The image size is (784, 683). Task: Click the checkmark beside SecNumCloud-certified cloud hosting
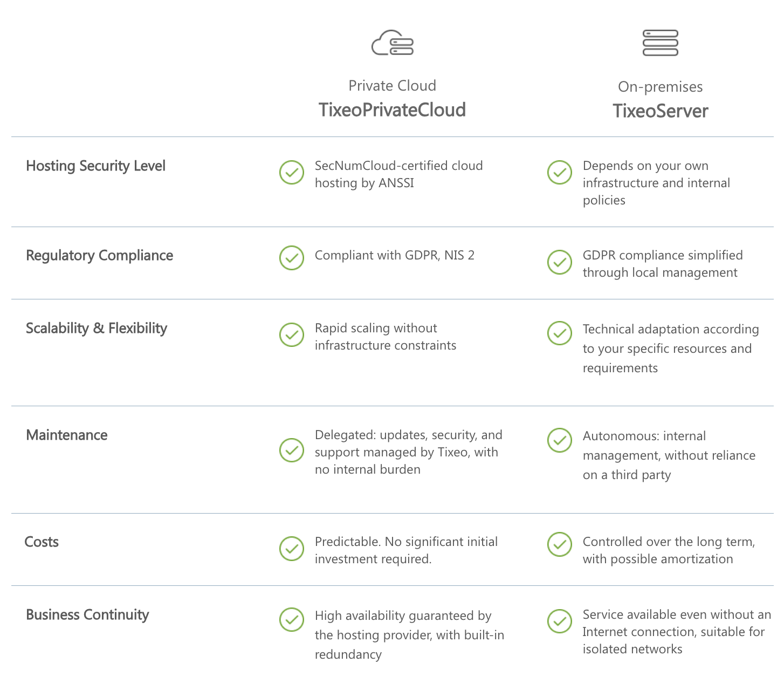coord(292,173)
